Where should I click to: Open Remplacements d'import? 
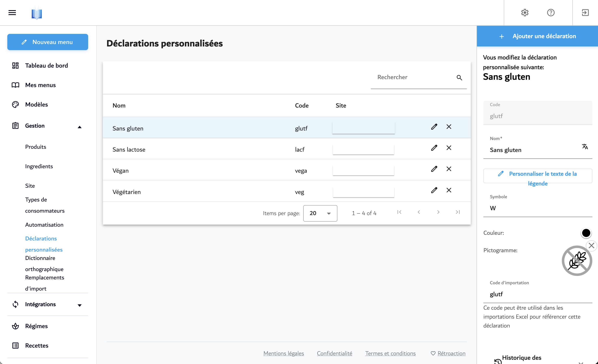point(44,283)
